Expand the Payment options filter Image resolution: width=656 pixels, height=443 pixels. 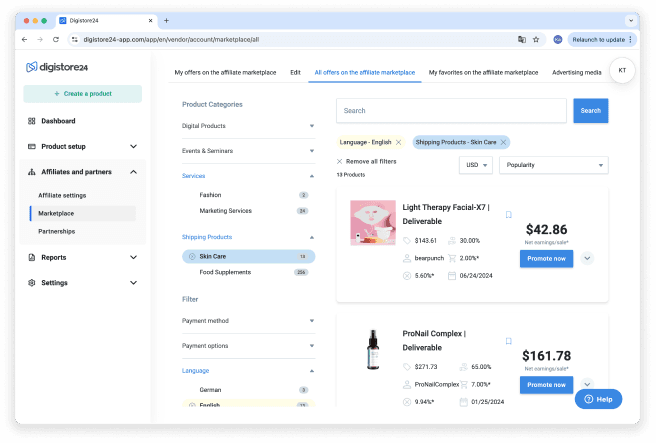click(x=312, y=346)
